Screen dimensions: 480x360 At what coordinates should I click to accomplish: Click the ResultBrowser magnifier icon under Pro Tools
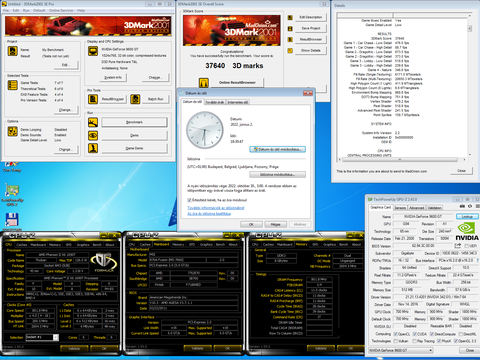(x=93, y=99)
